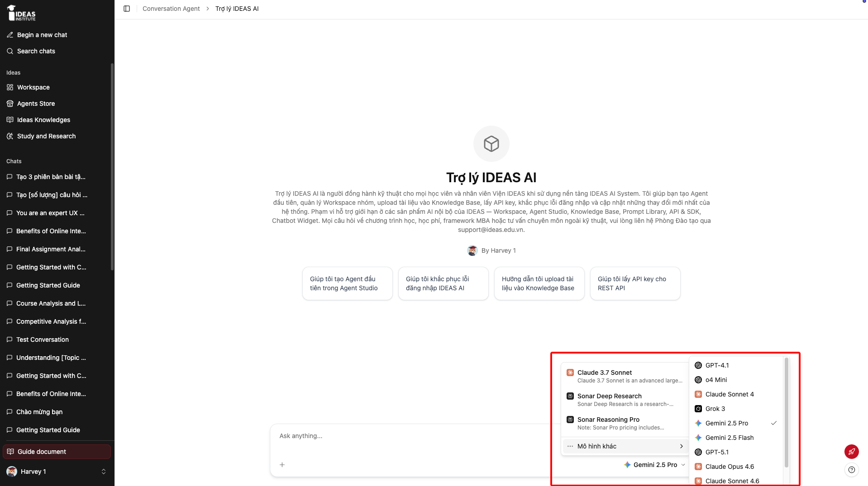This screenshot has height=486, width=868.
Task: Open chat 'Chào mừng bạn'
Action: click(57, 412)
